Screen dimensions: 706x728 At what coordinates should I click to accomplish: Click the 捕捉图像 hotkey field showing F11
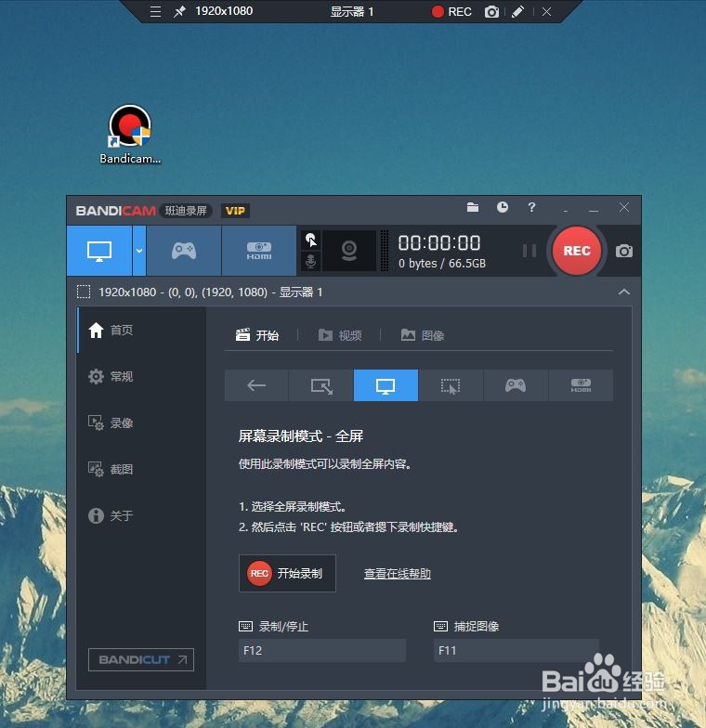tap(516, 650)
